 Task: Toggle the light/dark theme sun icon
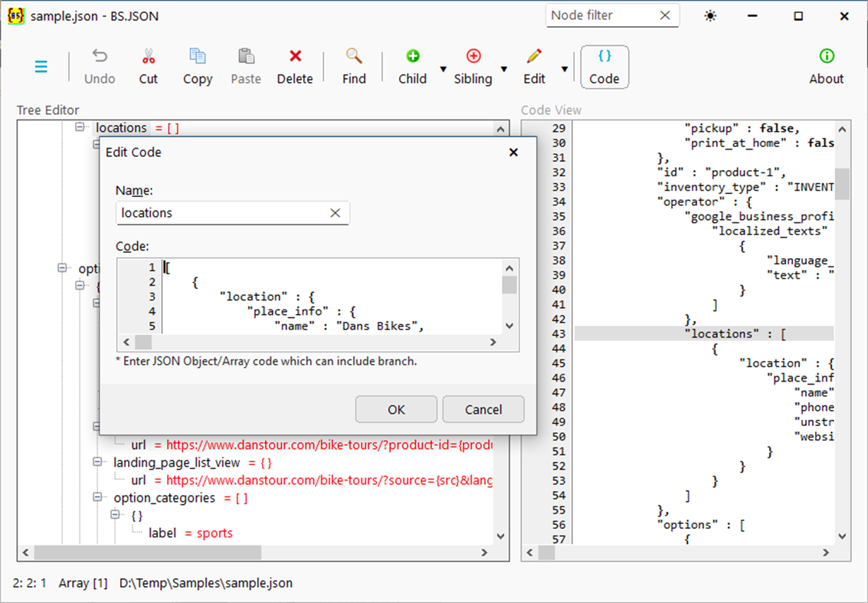pyautogui.click(x=710, y=16)
